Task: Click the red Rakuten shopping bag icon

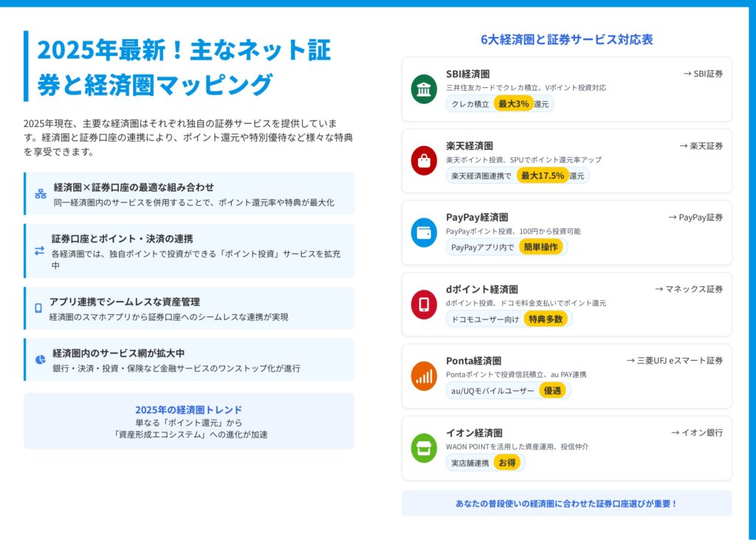Action: [424, 161]
